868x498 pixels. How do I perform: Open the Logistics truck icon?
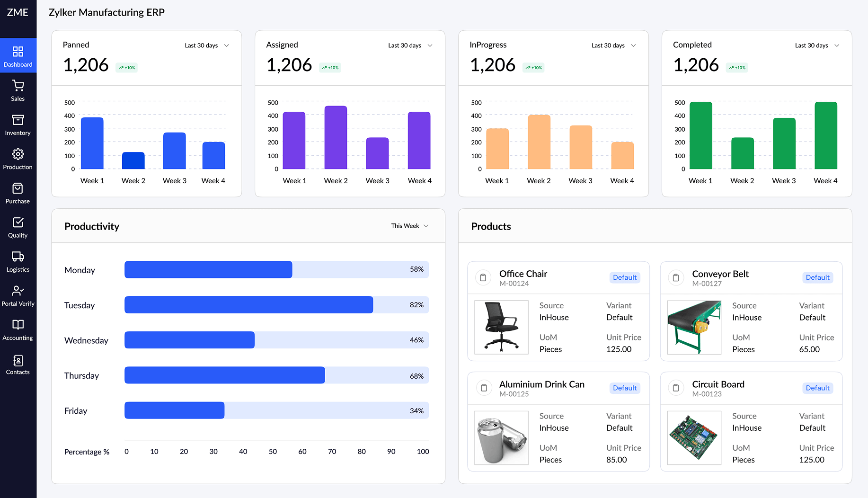[x=18, y=257]
